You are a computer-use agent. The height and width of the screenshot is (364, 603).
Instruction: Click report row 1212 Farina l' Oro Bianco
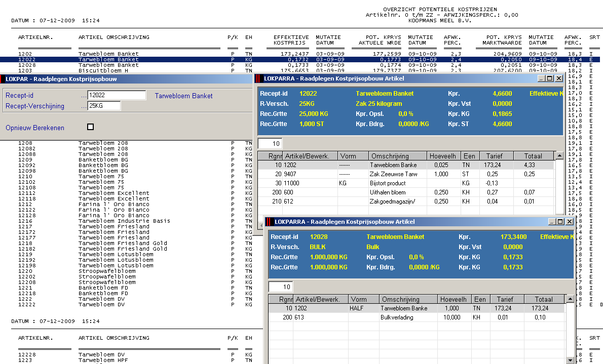135,204
